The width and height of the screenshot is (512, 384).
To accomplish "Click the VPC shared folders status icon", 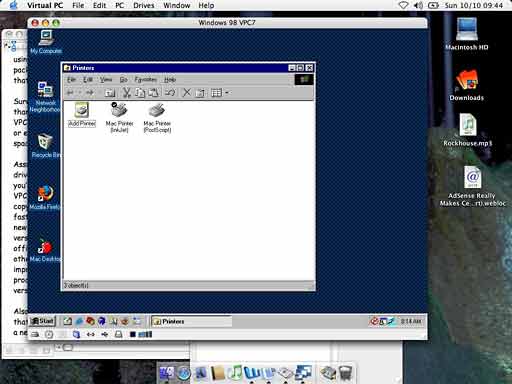I will pos(76,334).
